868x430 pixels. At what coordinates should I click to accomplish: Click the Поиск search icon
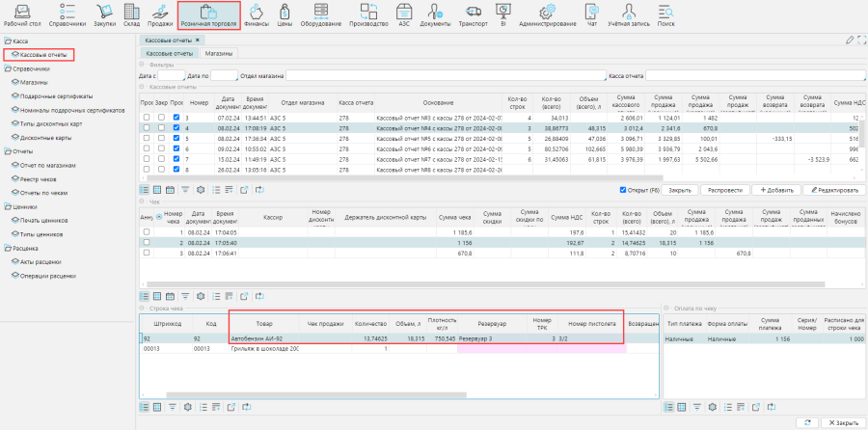point(665,14)
